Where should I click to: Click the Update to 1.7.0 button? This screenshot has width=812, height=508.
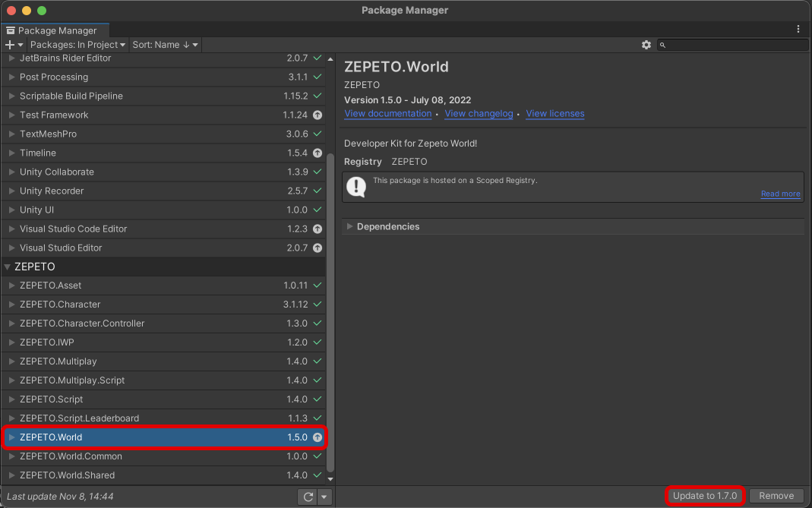coord(704,496)
